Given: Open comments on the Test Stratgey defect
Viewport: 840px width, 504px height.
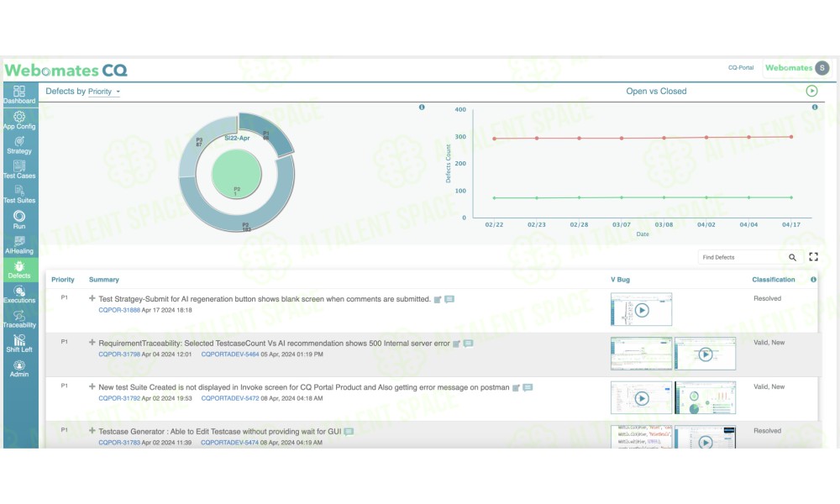Looking at the screenshot, I should (x=449, y=299).
